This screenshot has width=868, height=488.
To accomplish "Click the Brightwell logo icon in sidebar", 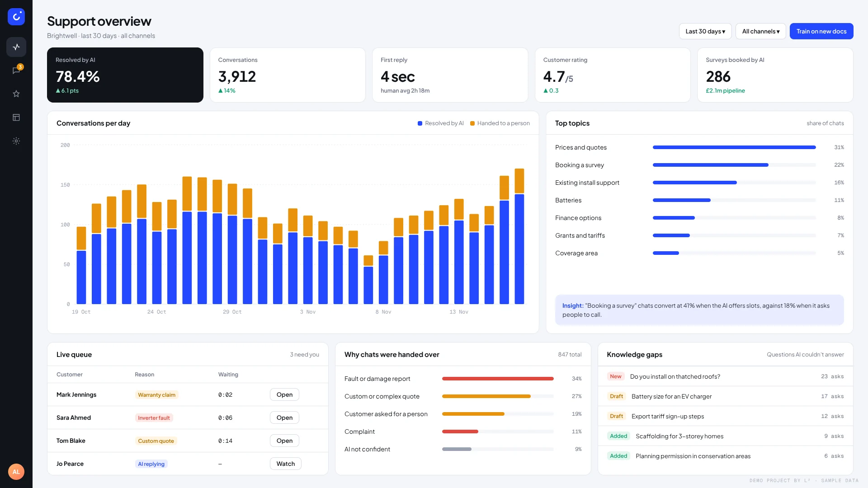I will click(x=16, y=17).
